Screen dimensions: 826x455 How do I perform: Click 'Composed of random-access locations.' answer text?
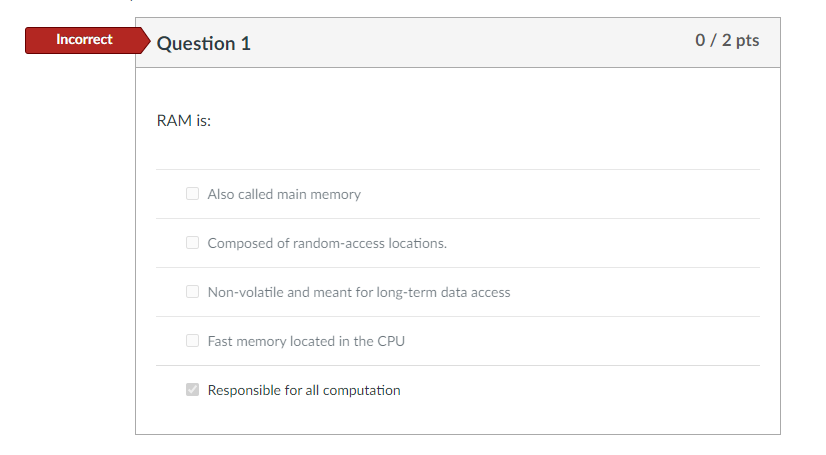[327, 243]
